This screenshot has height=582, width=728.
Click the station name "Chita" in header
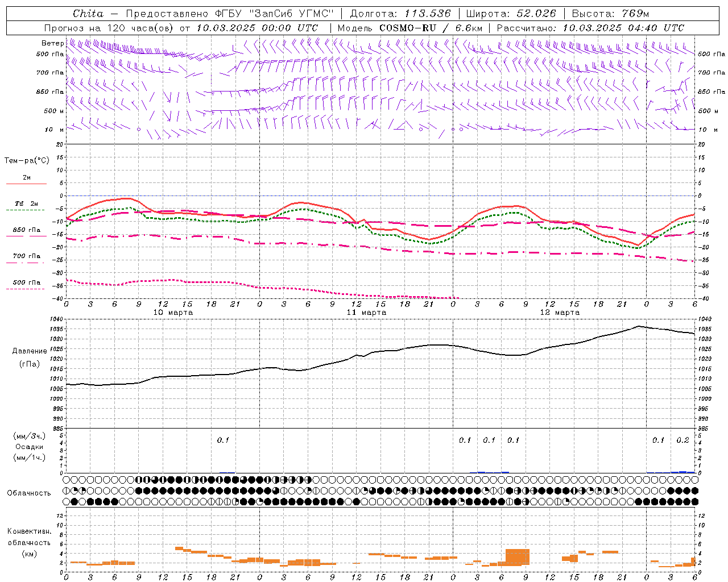pyautogui.click(x=88, y=14)
